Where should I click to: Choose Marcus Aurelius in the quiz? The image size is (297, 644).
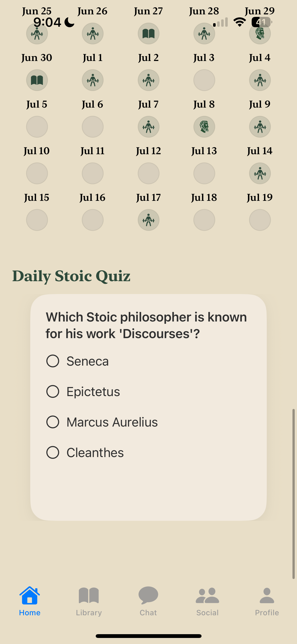point(52,422)
